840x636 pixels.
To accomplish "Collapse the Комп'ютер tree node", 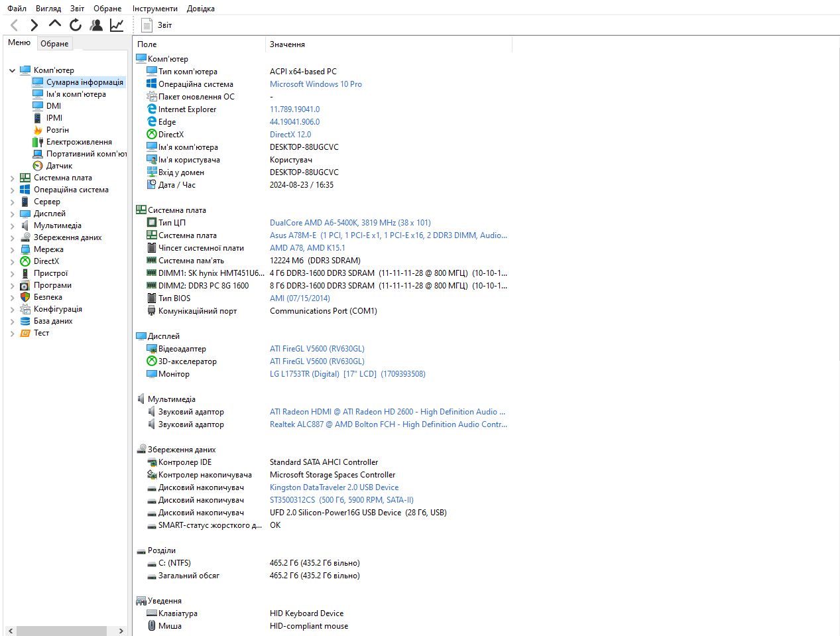I will click(x=12, y=70).
